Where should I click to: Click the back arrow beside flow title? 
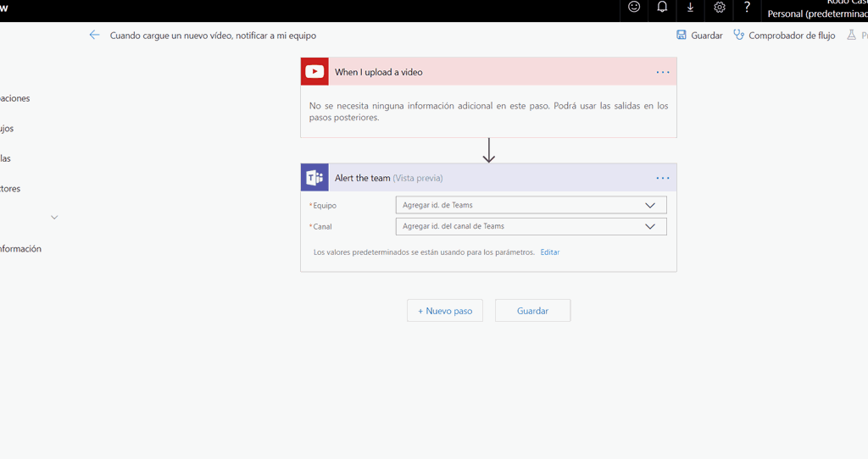coord(94,36)
